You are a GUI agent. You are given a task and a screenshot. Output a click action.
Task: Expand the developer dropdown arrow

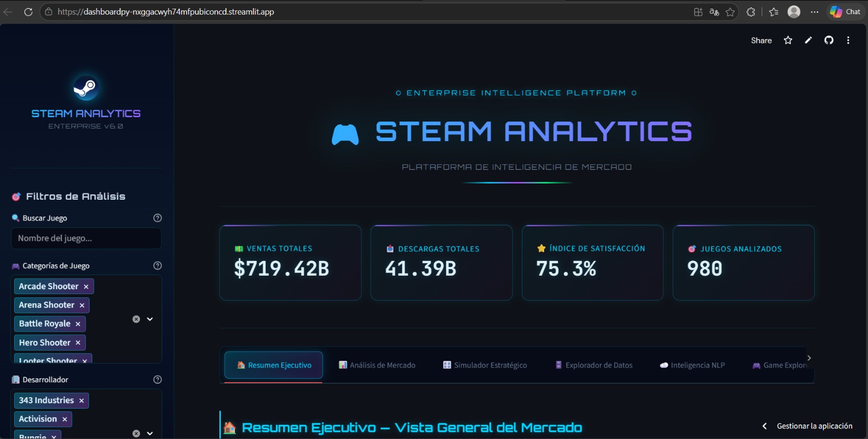pos(150,433)
